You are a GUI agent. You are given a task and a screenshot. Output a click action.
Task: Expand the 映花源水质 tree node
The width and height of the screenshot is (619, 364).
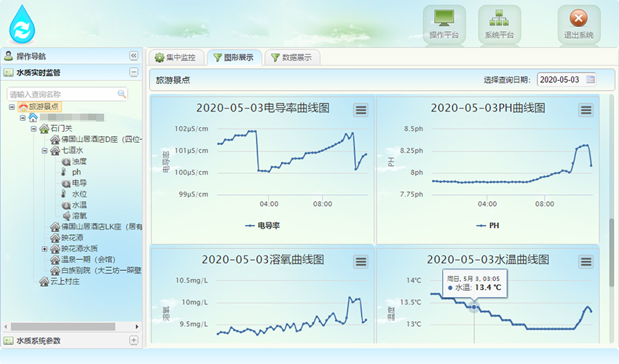(45, 248)
